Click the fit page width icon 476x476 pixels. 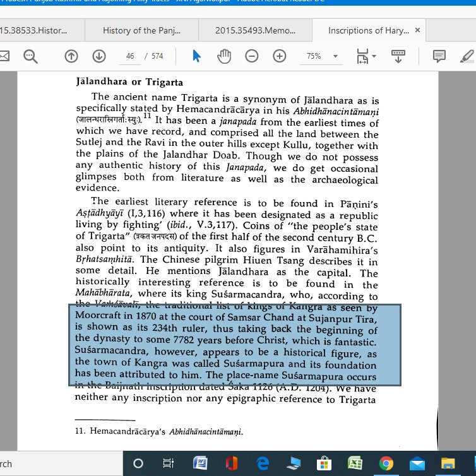click(362, 56)
